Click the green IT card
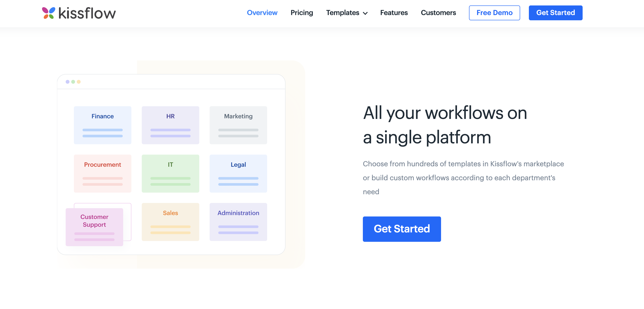644x309 pixels. 170,173
